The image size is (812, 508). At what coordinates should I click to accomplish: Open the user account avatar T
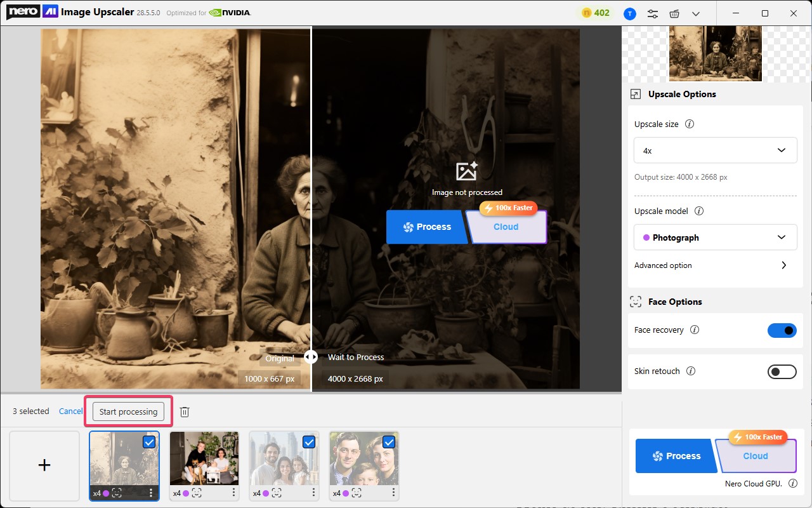point(629,13)
